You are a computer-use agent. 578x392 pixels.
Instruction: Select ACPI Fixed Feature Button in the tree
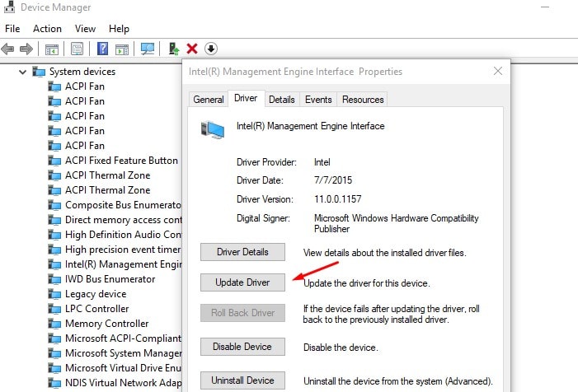[121, 161]
